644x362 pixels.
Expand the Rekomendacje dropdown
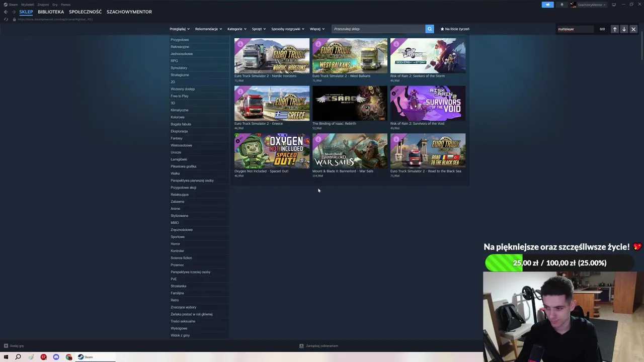pyautogui.click(x=208, y=29)
